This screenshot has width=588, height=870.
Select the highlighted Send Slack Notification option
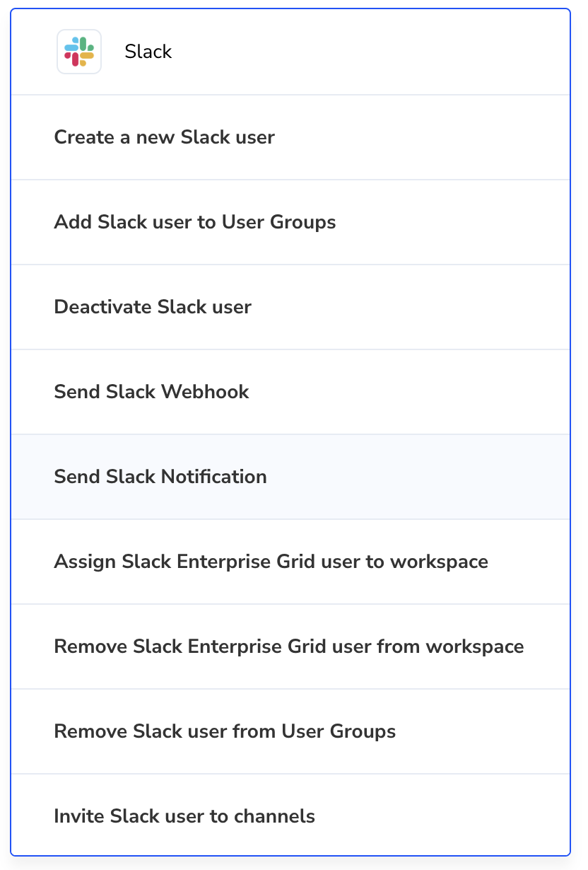click(290, 477)
